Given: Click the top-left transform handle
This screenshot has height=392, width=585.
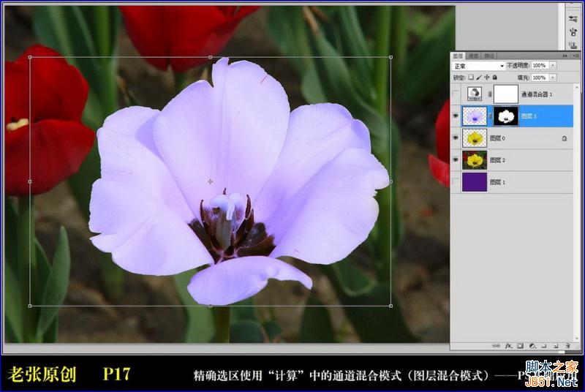Looking at the screenshot, I should coord(30,58).
